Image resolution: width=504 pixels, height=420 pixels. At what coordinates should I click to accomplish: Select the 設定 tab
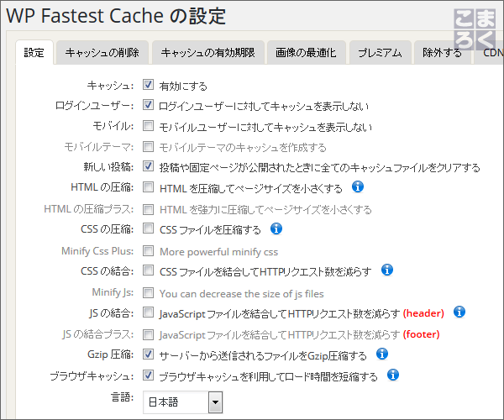click(x=34, y=52)
